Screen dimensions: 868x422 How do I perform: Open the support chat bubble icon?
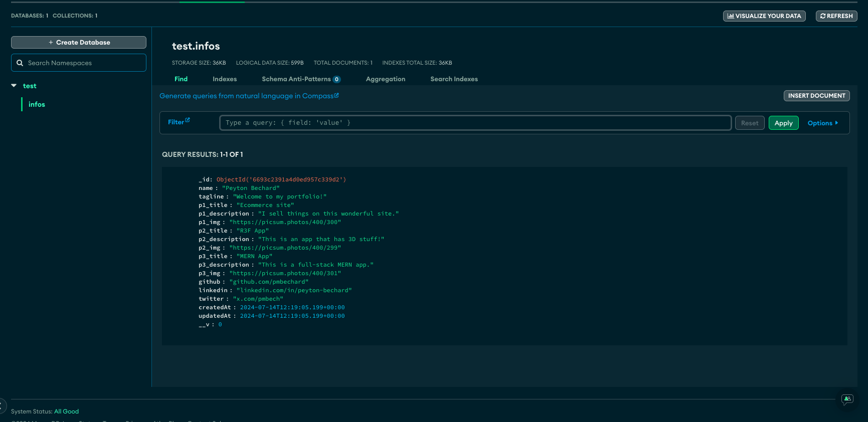click(847, 399)
